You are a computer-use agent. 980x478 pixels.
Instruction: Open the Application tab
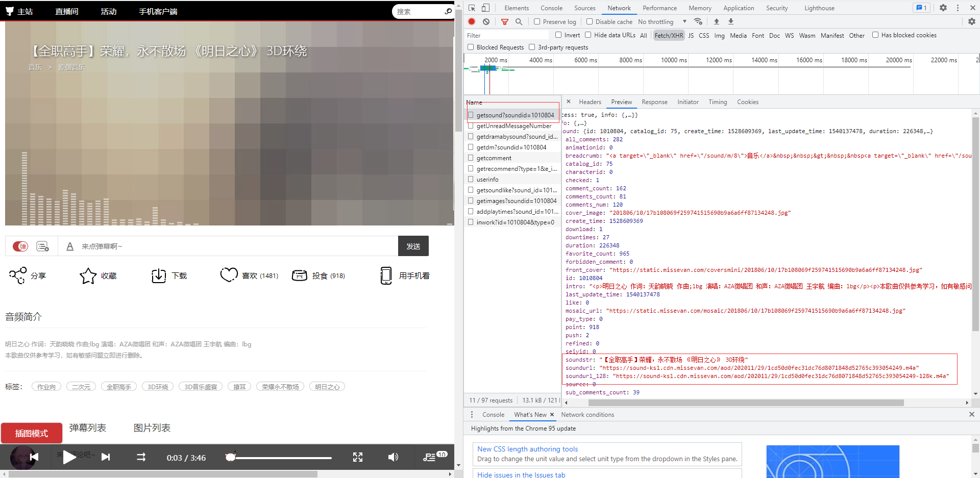(x=738, y=8)
